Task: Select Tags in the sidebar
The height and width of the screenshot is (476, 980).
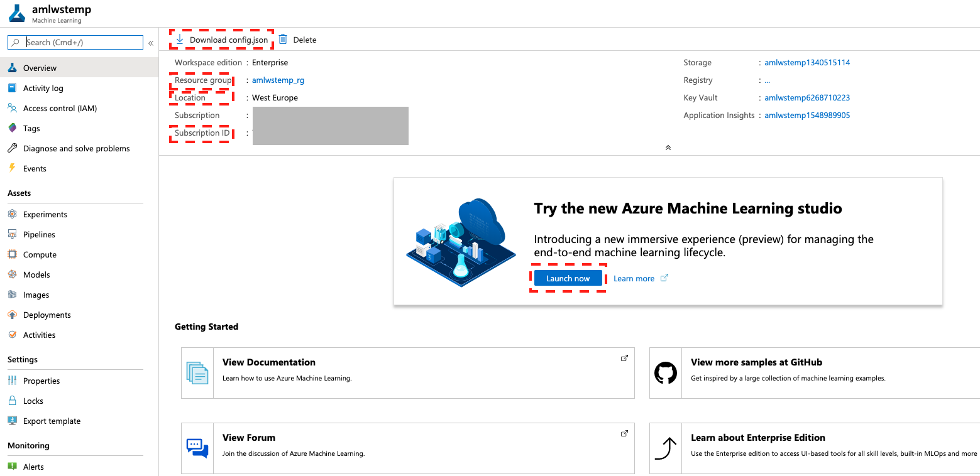Action: (x=79, y=128)
